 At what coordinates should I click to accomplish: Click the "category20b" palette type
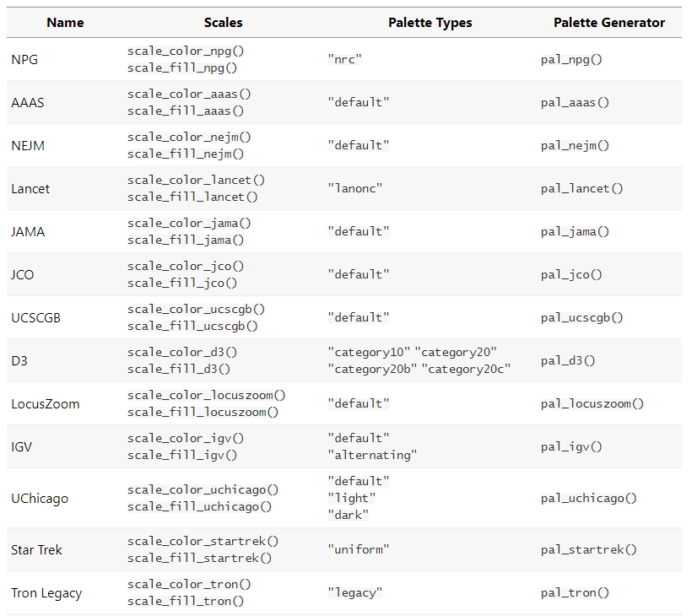pyautogui.click(x=372, y=369)
